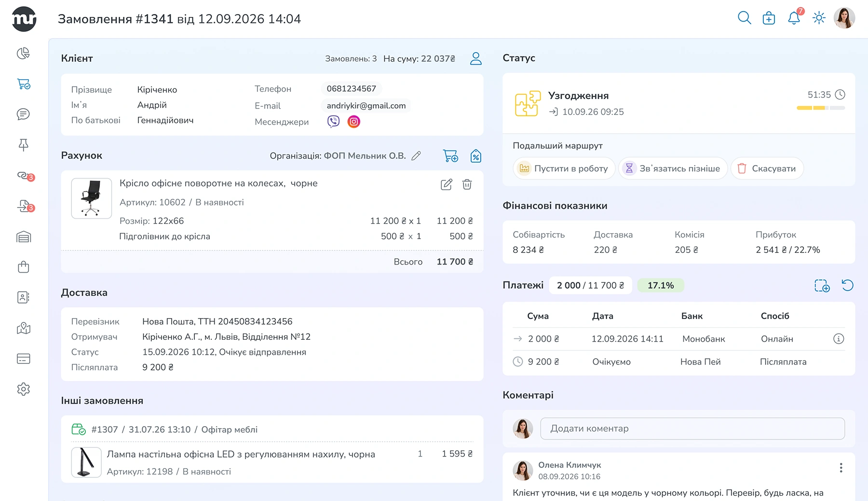Click email andriykir@gmail.com
Viewport: 868px width, 501px height.
366,106
